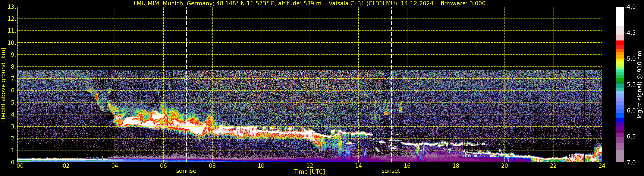Click the '12' tick on the time axis
Viewport: 644px width, 176px height.
310,166
